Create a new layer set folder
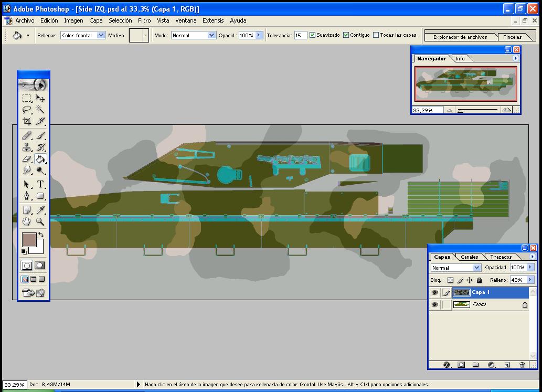Viewport: 542px width, 392px height. click(x=476, y=365)
